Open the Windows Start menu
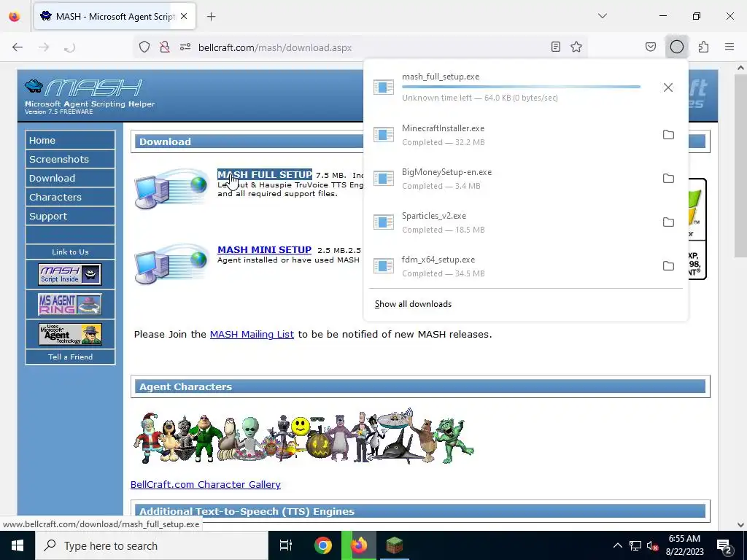Screen dimensions: 747x560 [18, 545]
